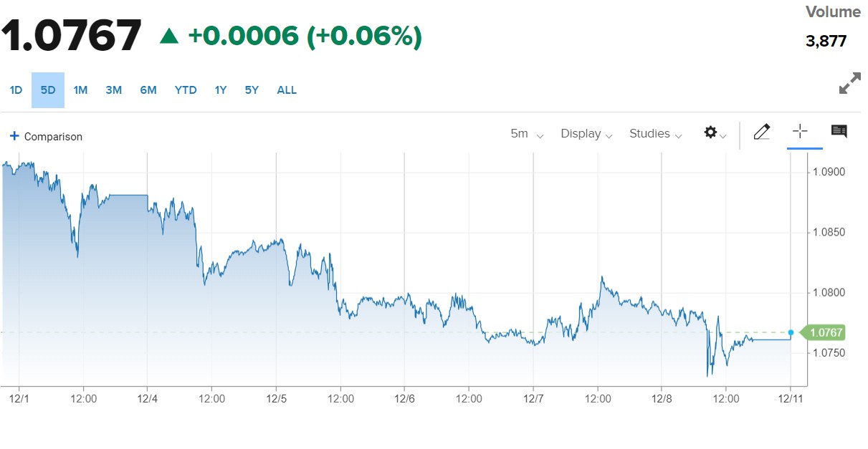
Task: Show ALL historical data range
Action: (287, 90)
